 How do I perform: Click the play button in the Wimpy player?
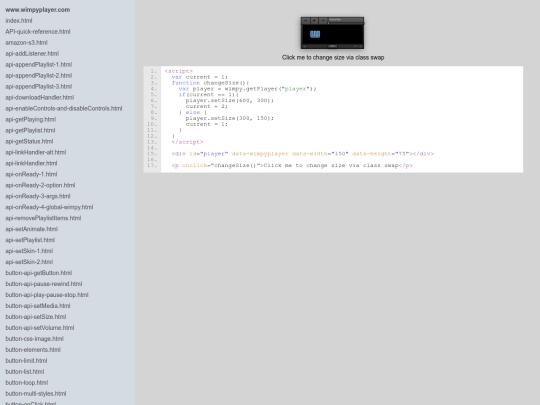click(x=314, y=21)
